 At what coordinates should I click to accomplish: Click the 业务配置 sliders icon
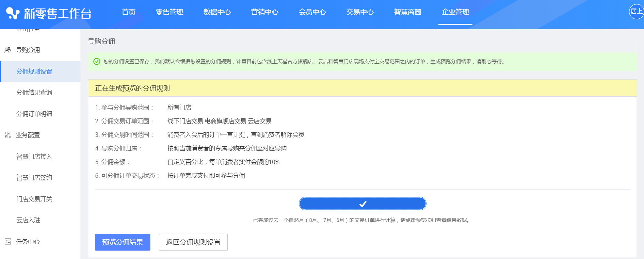pyautogui.click(x=8, y=135)
